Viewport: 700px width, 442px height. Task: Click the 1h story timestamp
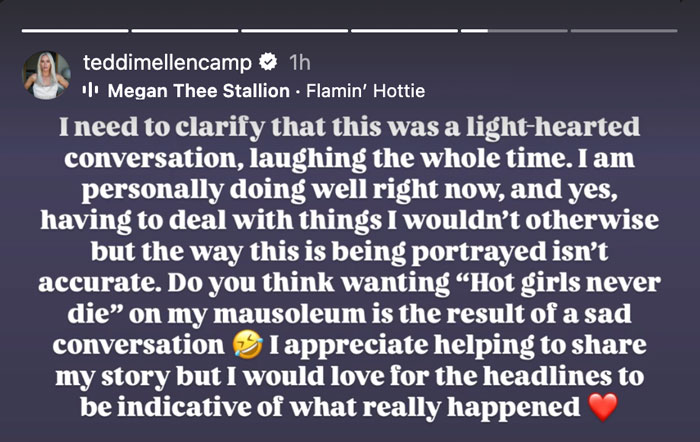click(x=300, y=63)
